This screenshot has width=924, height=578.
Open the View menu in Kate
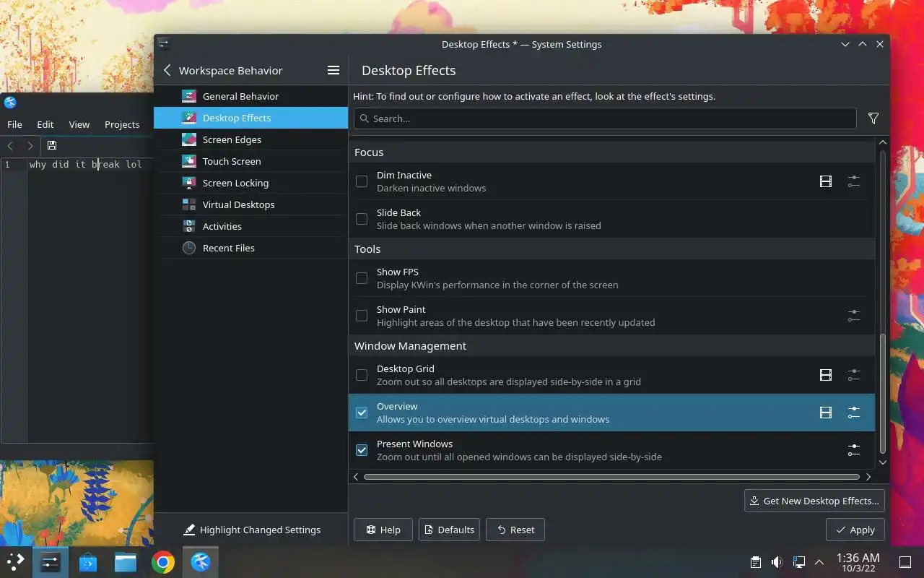(x=79, y=124)
